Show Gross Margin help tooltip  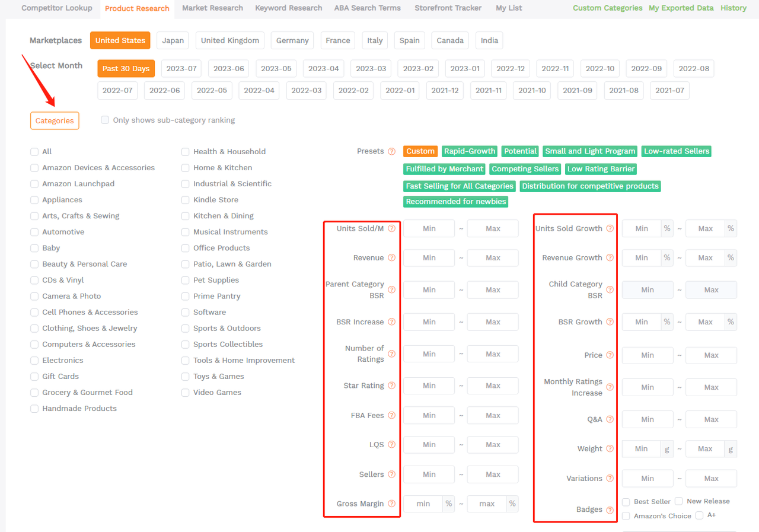[x=391, y=504]
